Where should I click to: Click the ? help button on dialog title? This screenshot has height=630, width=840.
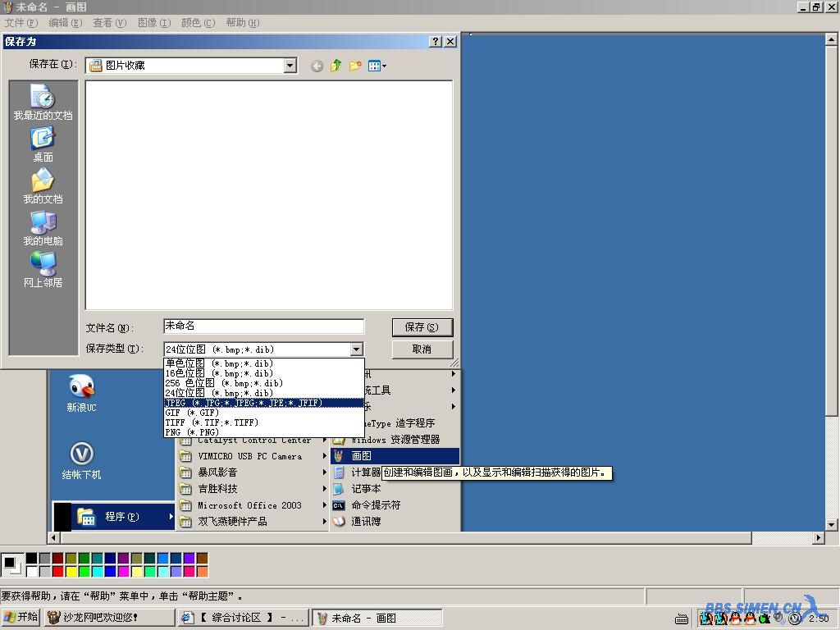click(436, 41)
